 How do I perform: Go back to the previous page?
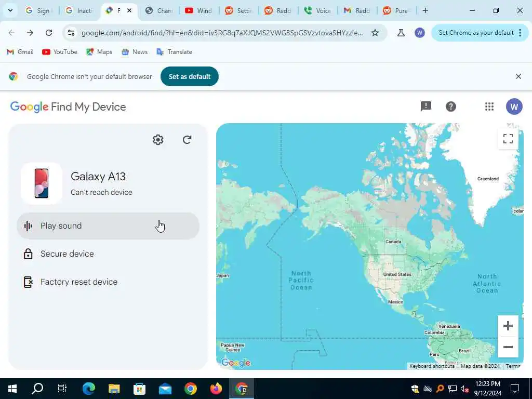coord(11,33)
